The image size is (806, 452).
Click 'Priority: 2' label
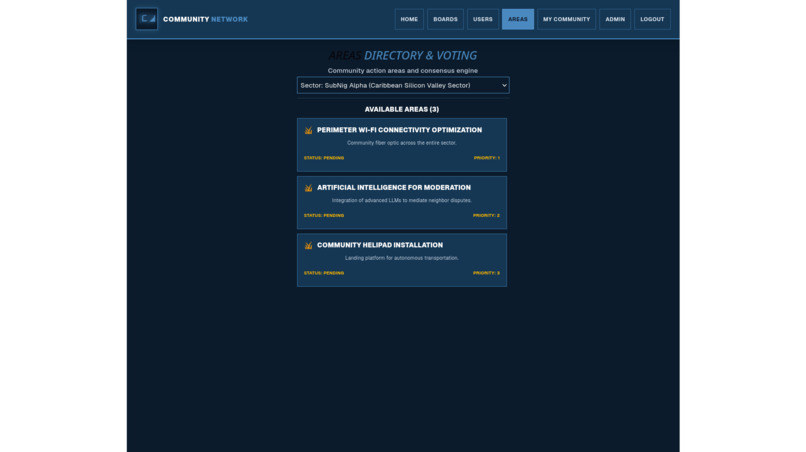pos(486,215)
